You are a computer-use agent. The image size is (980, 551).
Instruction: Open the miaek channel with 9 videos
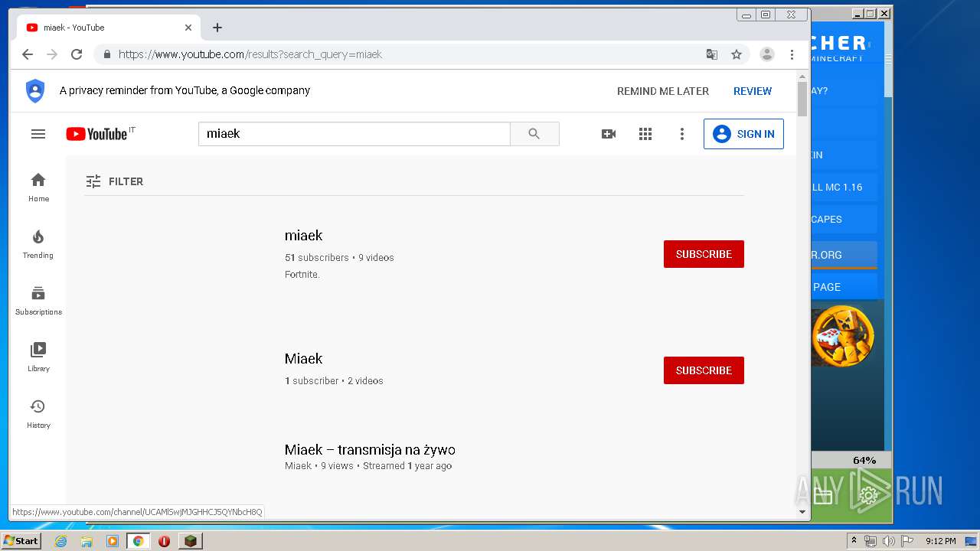tap(303, 236)
